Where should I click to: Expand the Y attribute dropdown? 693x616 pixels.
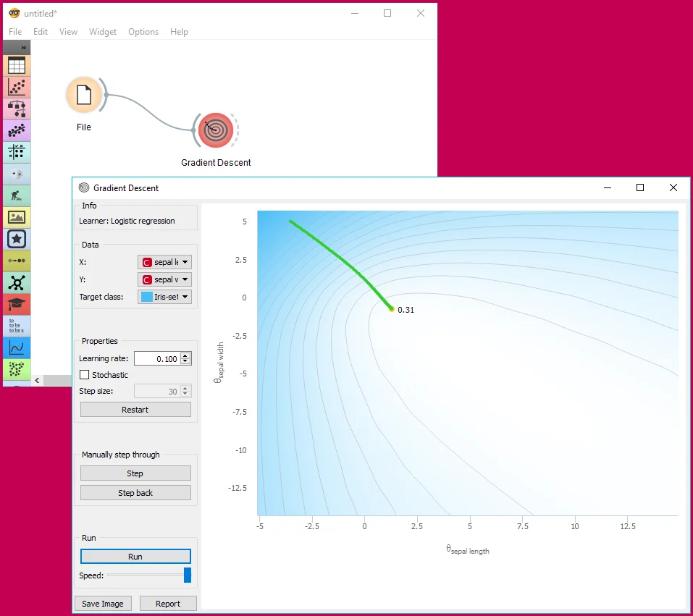tap(165, 279)
